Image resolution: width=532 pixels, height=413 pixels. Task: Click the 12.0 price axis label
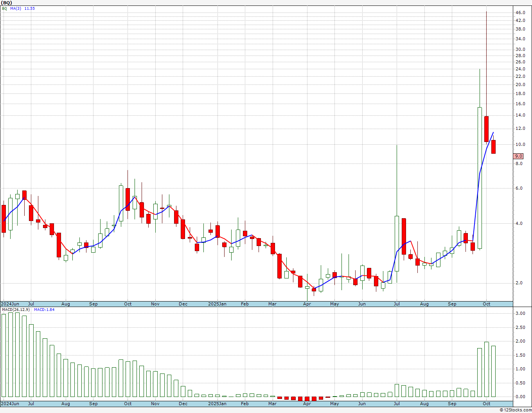[520, 129]
